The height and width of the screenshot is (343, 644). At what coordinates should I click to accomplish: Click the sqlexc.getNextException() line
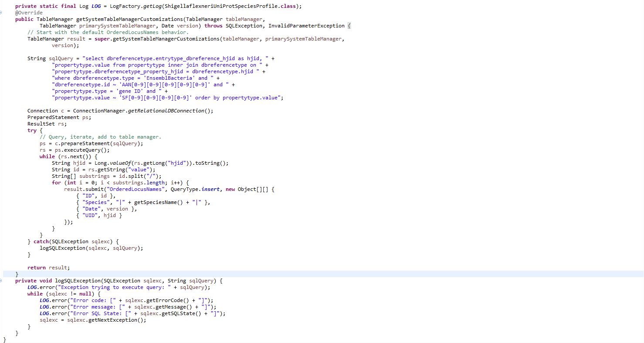pos(93,320)
